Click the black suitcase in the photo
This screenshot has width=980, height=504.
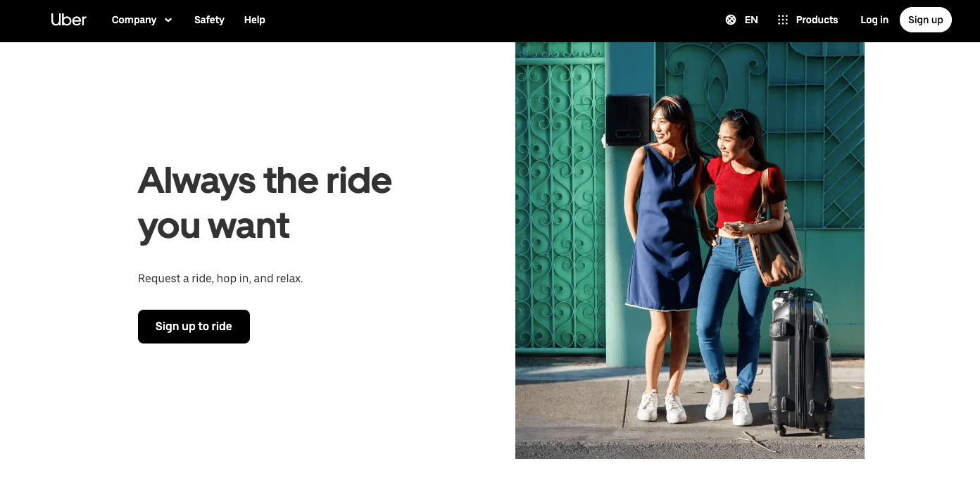pyautogui.click(x=800, y=363)
